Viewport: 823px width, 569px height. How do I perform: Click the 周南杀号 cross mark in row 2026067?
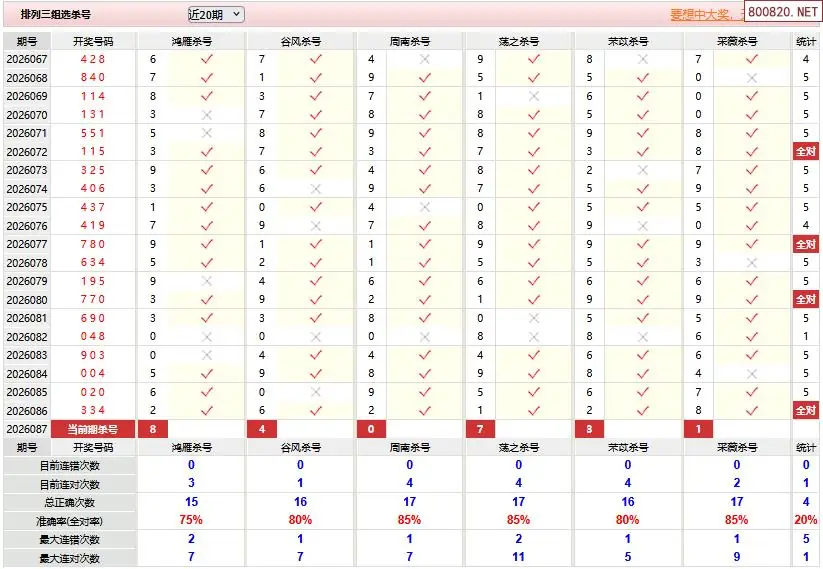tap(425, 60)
